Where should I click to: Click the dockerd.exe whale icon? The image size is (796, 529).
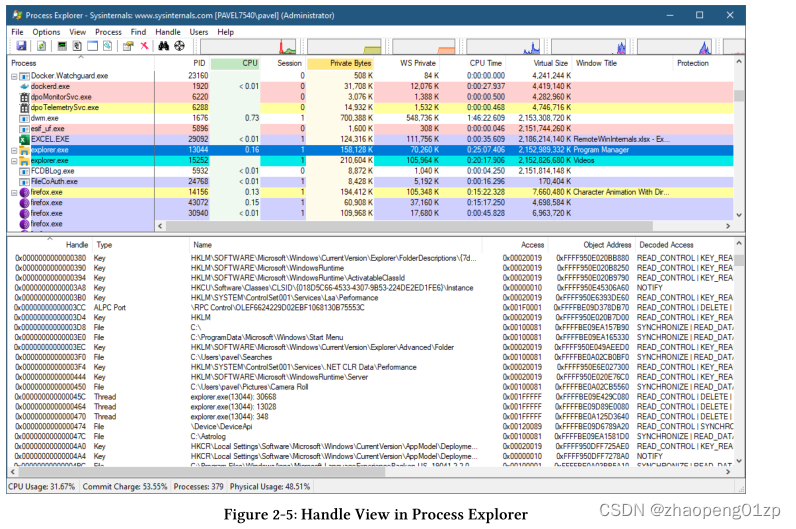(24, 86)
